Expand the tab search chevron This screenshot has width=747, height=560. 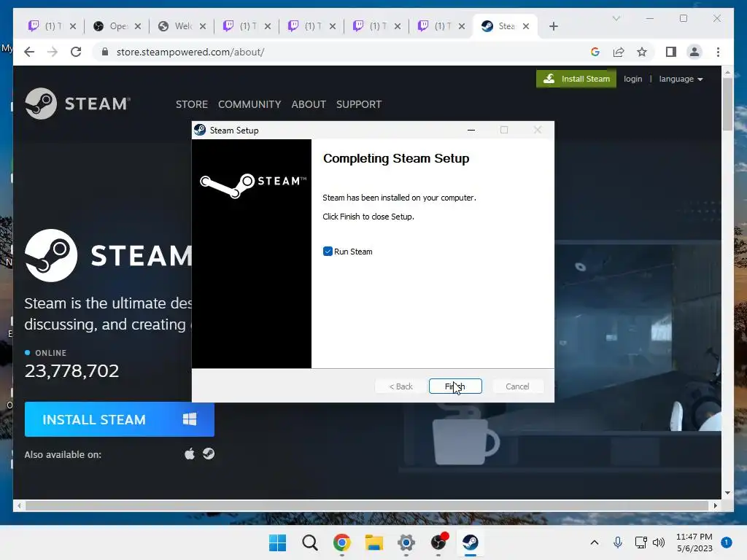(x=616, y=18)
